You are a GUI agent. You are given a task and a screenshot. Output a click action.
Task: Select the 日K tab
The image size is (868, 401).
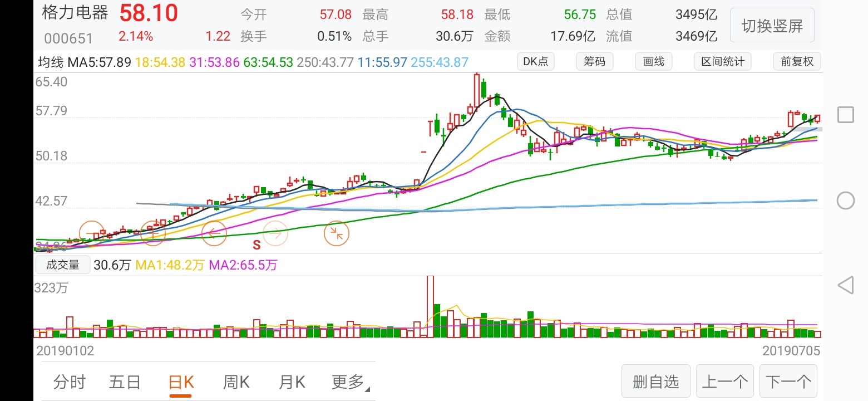[x=181, y=382]
